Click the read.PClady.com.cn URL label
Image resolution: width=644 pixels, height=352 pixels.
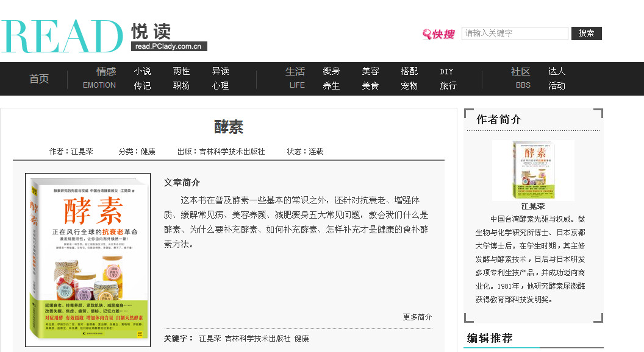[169, 46]
